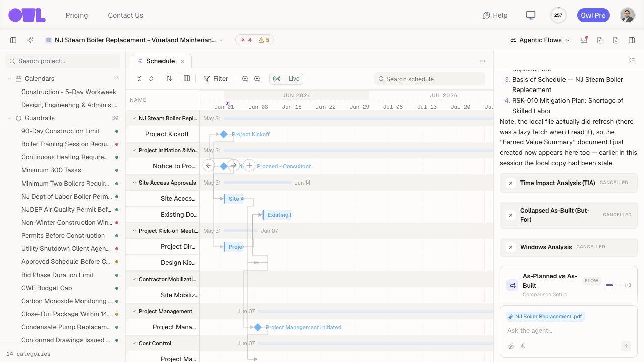Collapse the Project Management group
This screenshot has width=644, height=362.
point(134,311)
